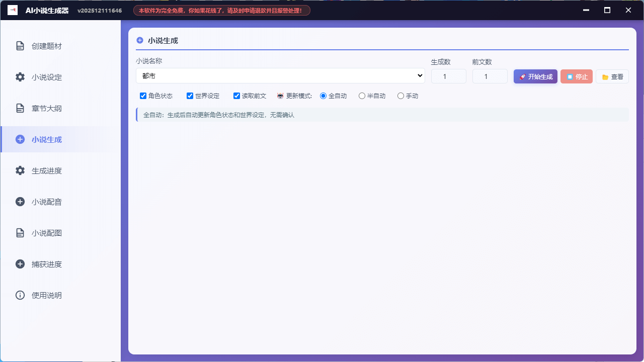
Task: Click the 小说设定 gear icon
Action: point(20,77)
